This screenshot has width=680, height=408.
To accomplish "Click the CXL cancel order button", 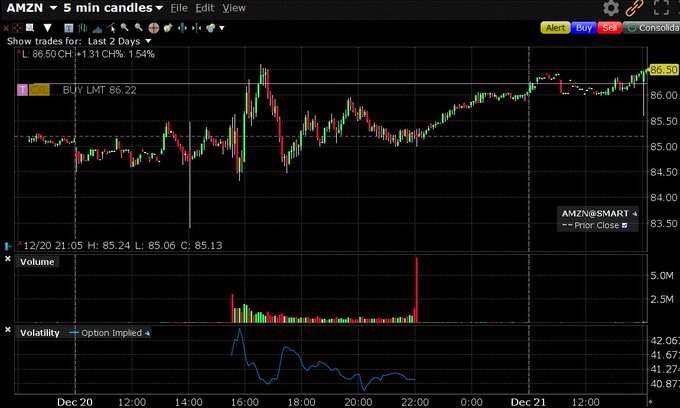I will click(x=39, y=90).
